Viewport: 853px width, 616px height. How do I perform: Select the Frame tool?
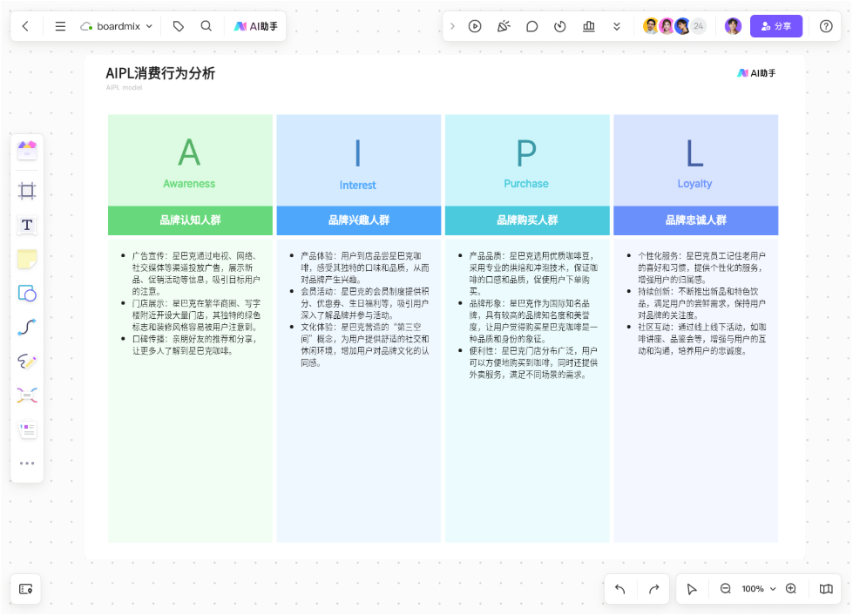pos(27,191)
